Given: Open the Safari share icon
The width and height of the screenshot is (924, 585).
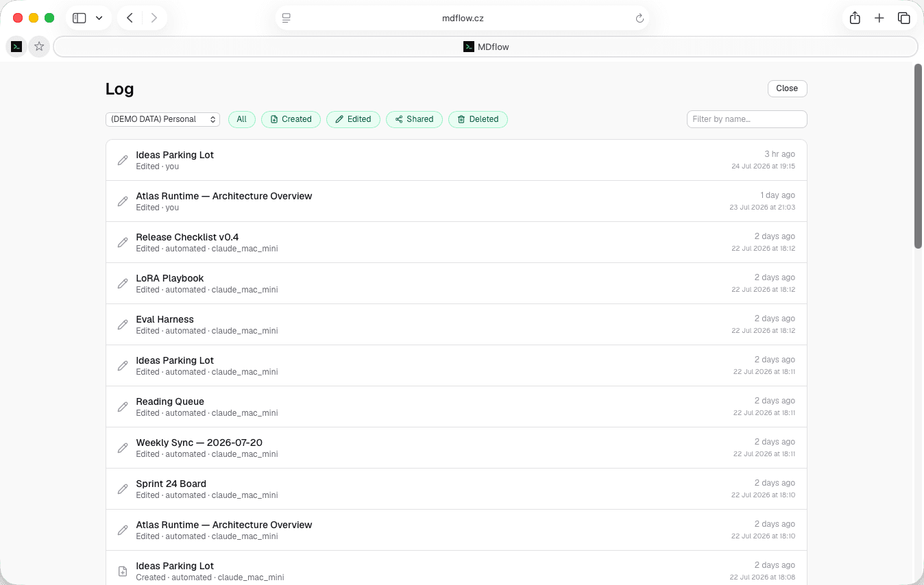Looking at the screenshot, I should [x=855, y=18].
